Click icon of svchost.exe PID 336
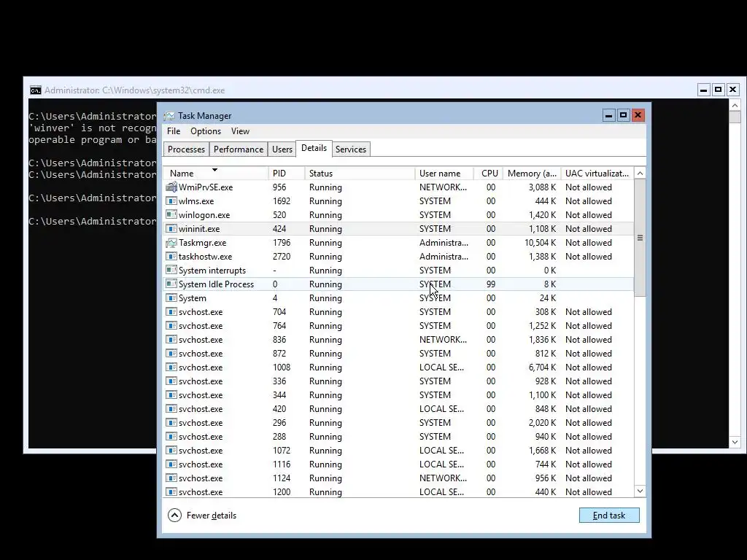747x560 pixels. coord(171,381)
